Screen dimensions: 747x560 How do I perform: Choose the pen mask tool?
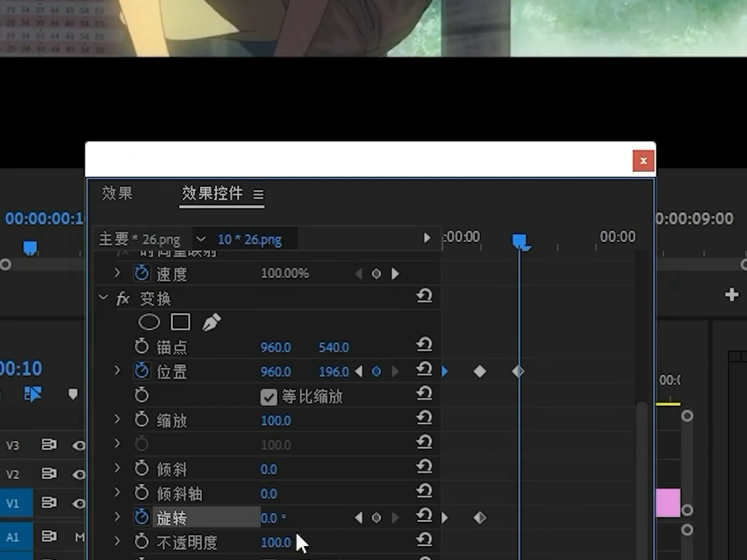point(211,320)
